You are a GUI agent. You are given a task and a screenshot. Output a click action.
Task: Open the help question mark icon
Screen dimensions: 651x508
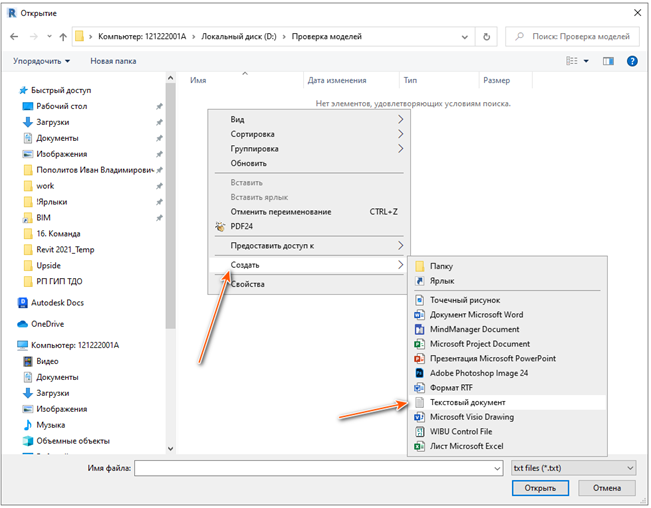pyautogui.click(x=632, y=61)
